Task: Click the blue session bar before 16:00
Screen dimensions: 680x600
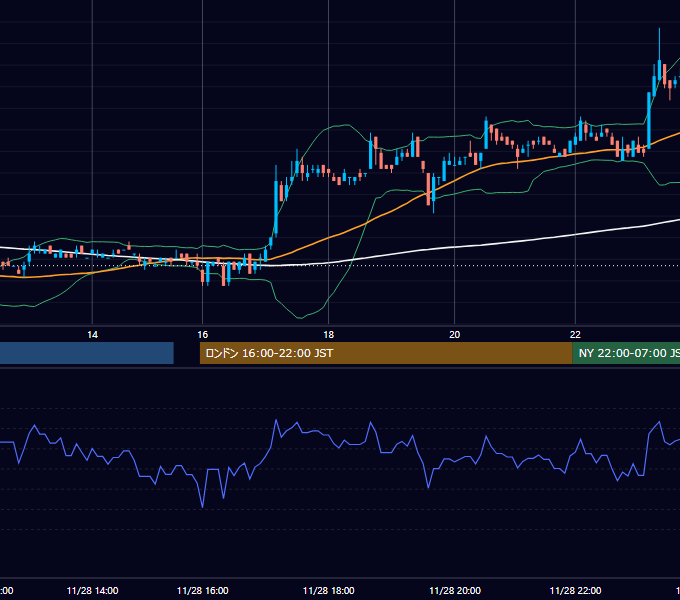Action: (x=87, y=353)
